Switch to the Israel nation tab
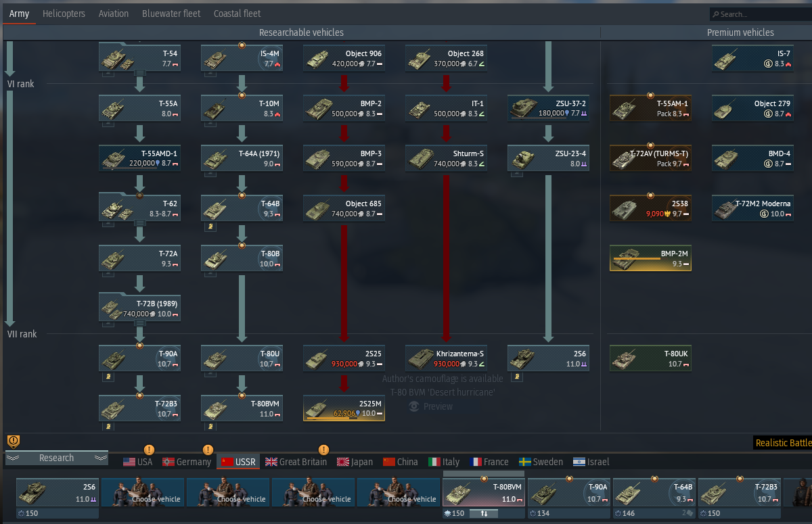The width and height of the screenshot is (812, 524). (591, 462)
